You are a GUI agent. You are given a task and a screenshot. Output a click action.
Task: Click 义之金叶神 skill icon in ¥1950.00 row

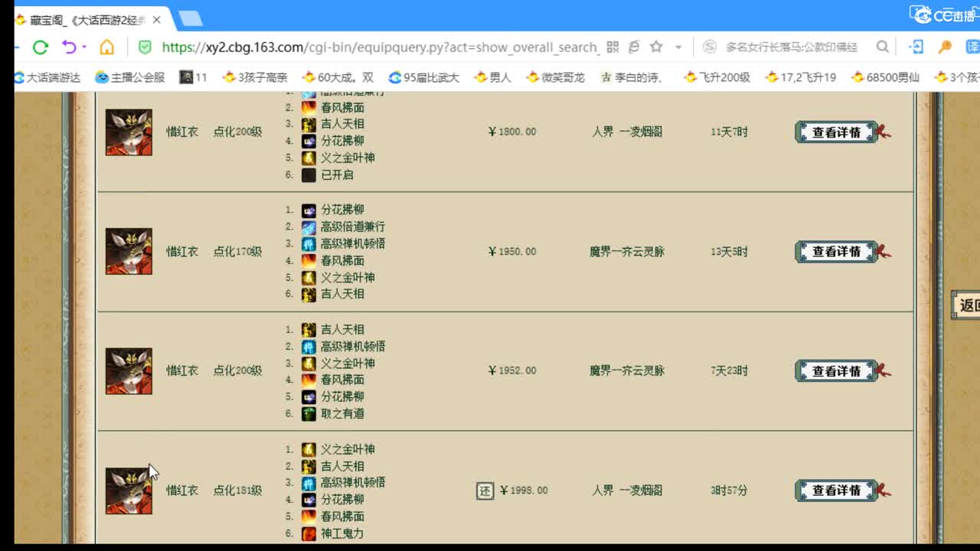coord(309,277)
